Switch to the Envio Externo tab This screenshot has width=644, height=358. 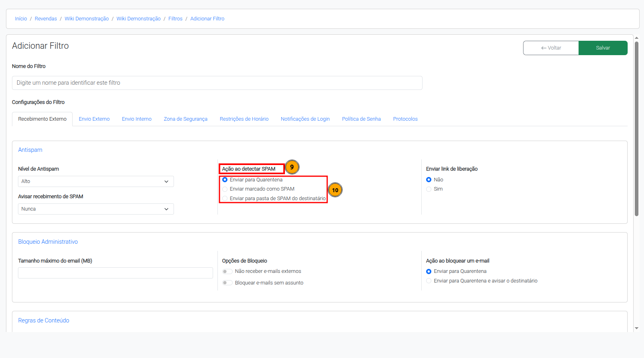coord(94,119)
